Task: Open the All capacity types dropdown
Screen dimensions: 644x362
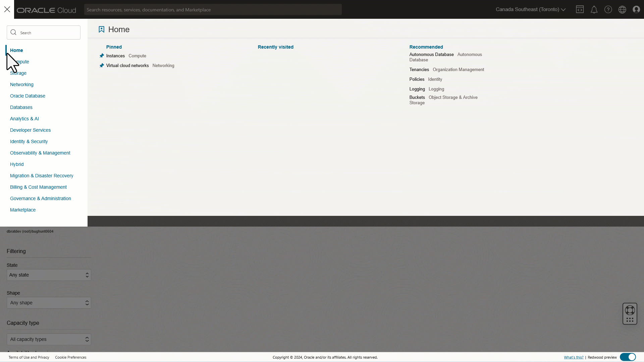Action: pyautogui.click(x=49, y=339)
